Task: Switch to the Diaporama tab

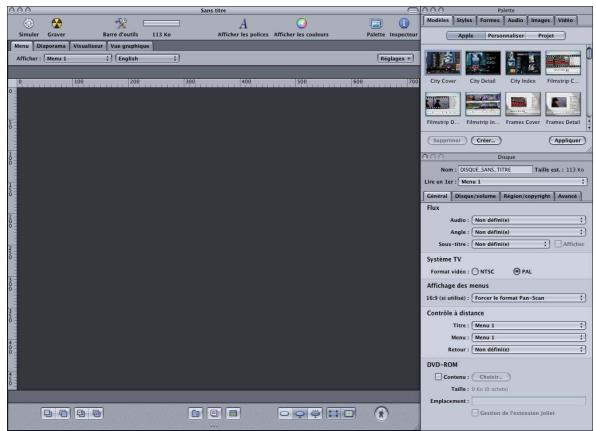Action: [x=51, y=46]
